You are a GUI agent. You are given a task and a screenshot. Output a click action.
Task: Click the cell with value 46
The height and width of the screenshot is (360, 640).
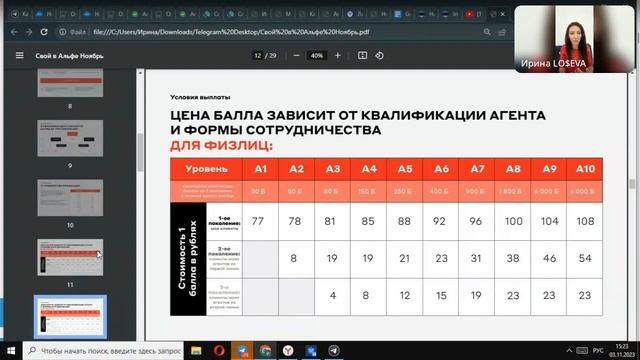(549, 259)
